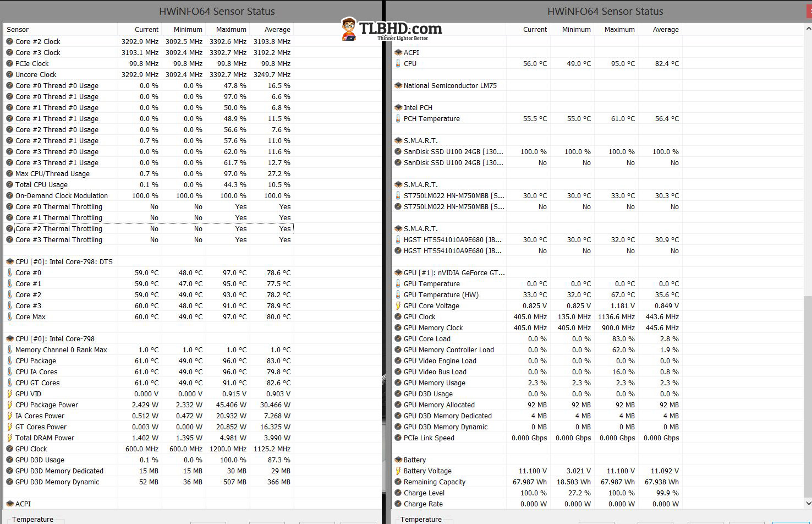Click the chip icon next to Intel PCH
This screenshot has height=524, width=812.
click(398, 107)
